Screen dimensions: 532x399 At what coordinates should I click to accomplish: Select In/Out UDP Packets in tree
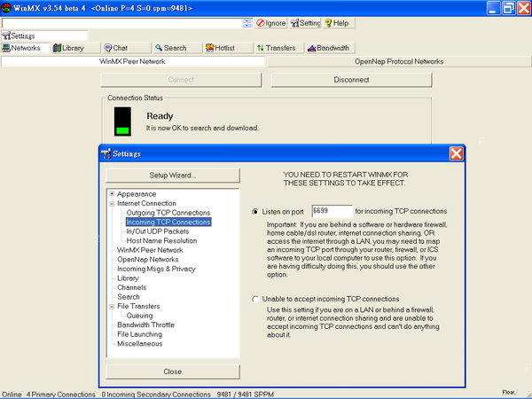click(158, 231)
